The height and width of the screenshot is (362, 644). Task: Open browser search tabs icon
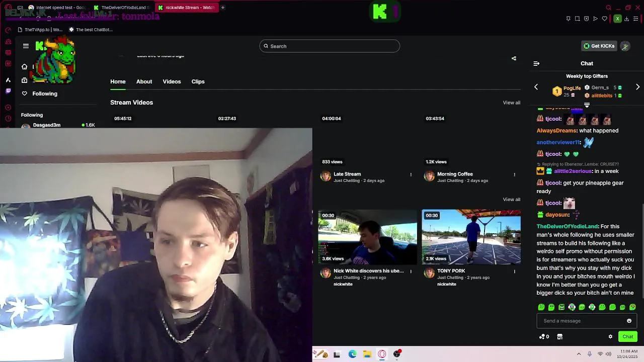(x=608, y=8)
